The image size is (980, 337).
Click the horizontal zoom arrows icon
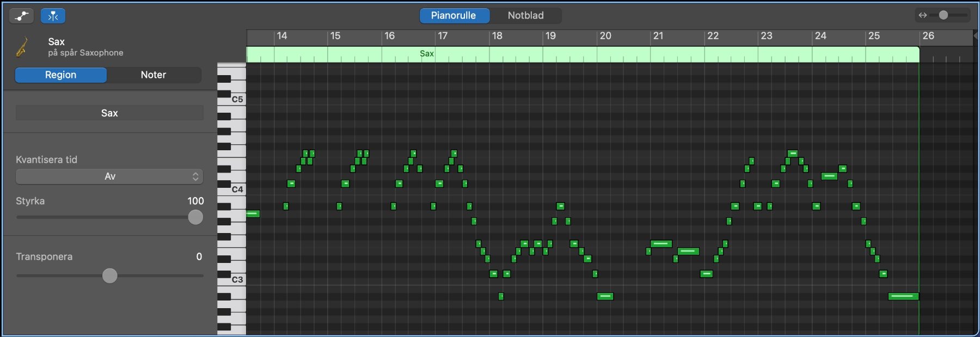[x=922, y=15]
